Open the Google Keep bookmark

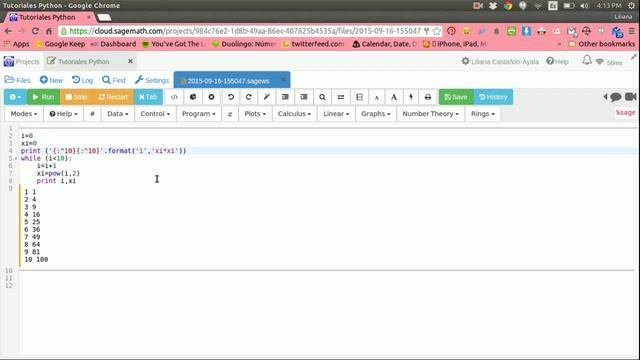(60, 44)
